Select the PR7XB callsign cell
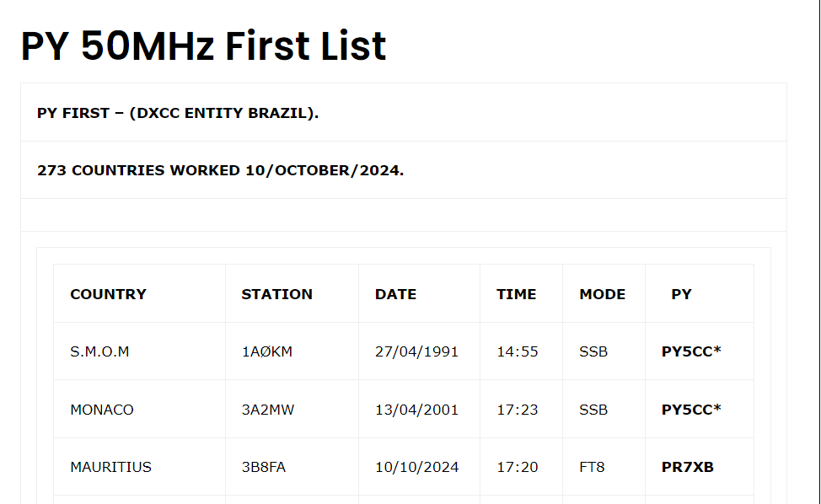The height and width of the screenshot is (504, 821). (687, 467)
